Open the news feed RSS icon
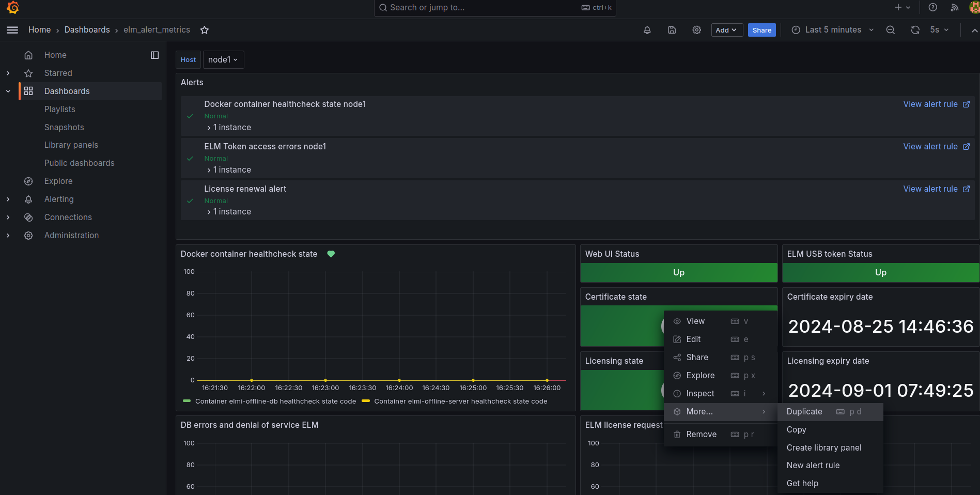The image size is (980, 495). 954,7
